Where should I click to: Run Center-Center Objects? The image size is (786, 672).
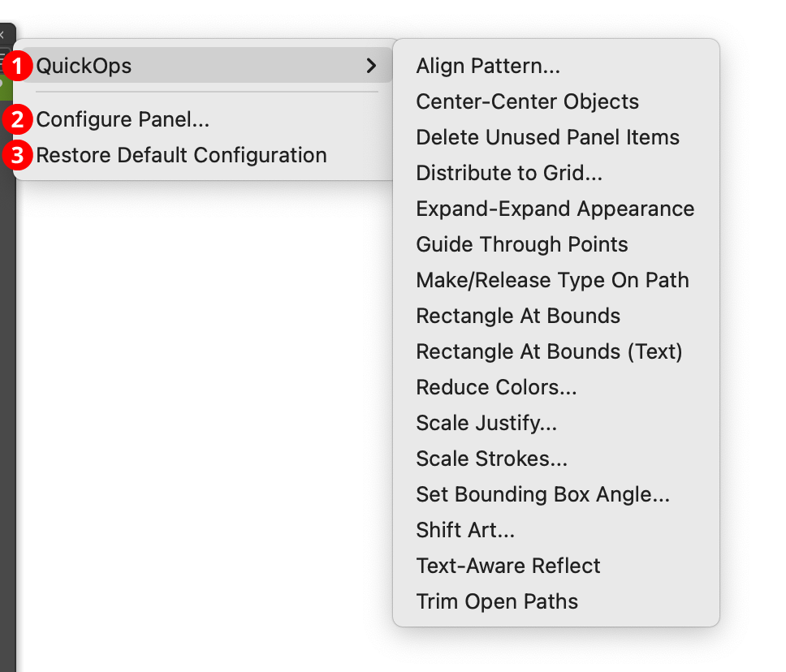pyautogui.click(x=527, y=101)
